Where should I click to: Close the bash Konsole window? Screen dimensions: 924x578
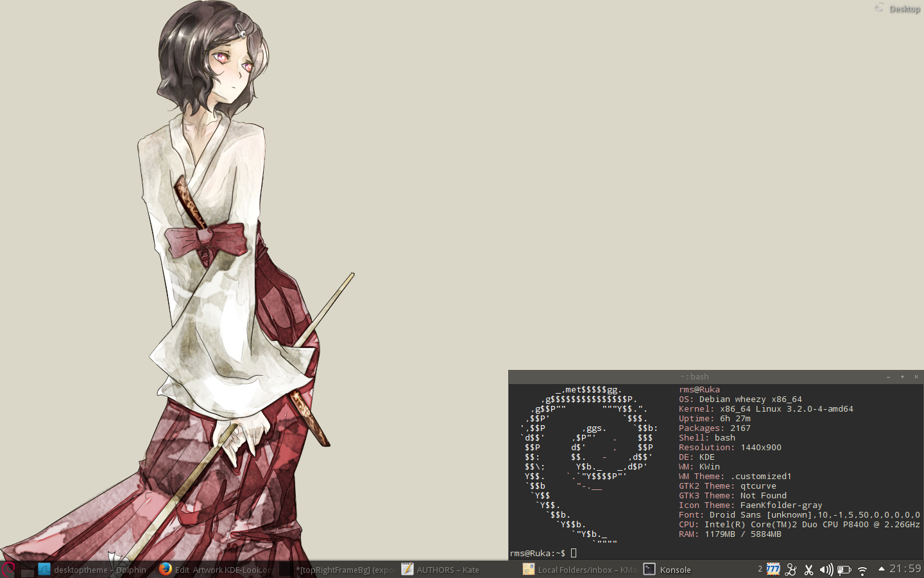(916, 377)
